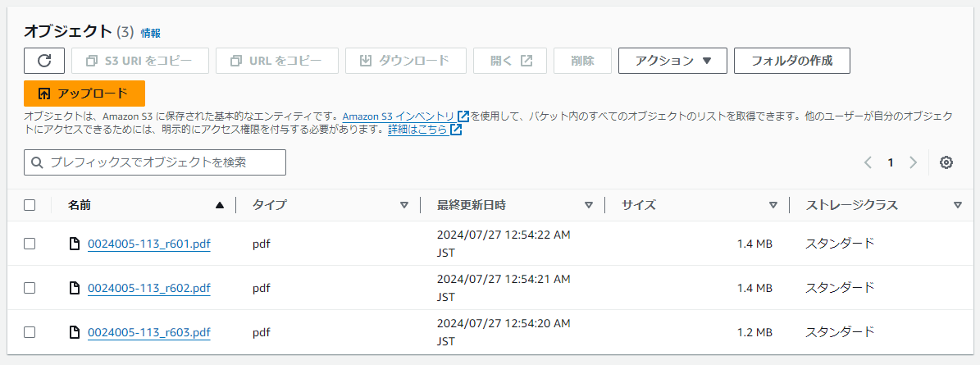Viewport: 980px width, 365px height.
Task: Click file icon of 0024005-113_r601.pdf
Action: pos(75,244)
